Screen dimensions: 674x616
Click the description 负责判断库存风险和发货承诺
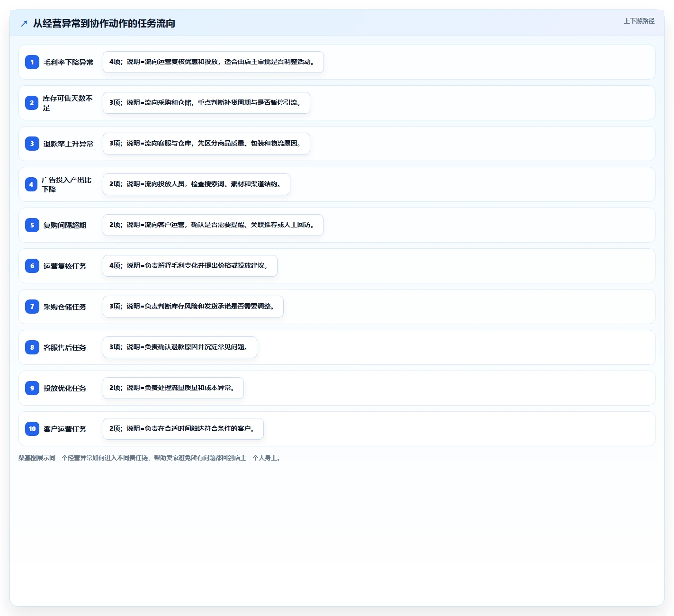[193, 307]
